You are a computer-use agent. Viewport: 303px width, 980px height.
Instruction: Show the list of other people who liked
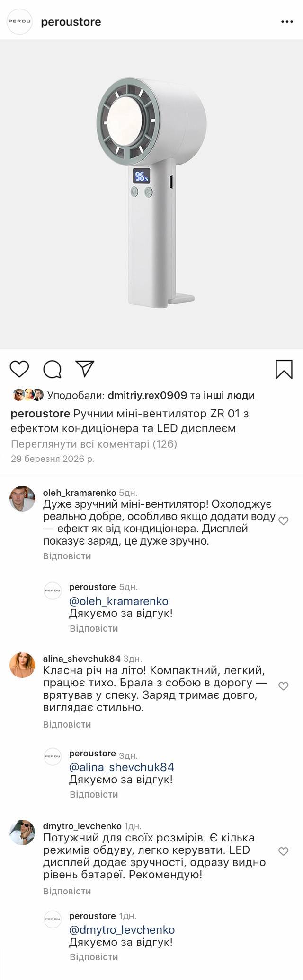229,395
